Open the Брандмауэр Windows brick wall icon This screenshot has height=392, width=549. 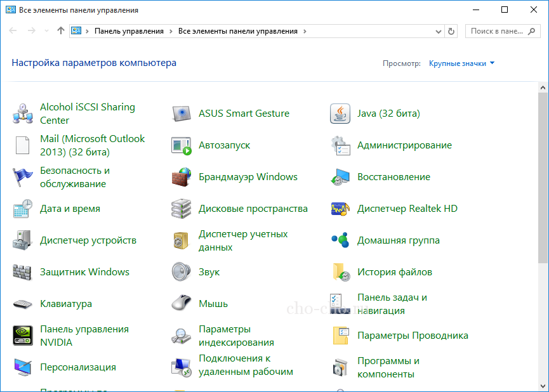pyautogui.click(x=182, y=177)
